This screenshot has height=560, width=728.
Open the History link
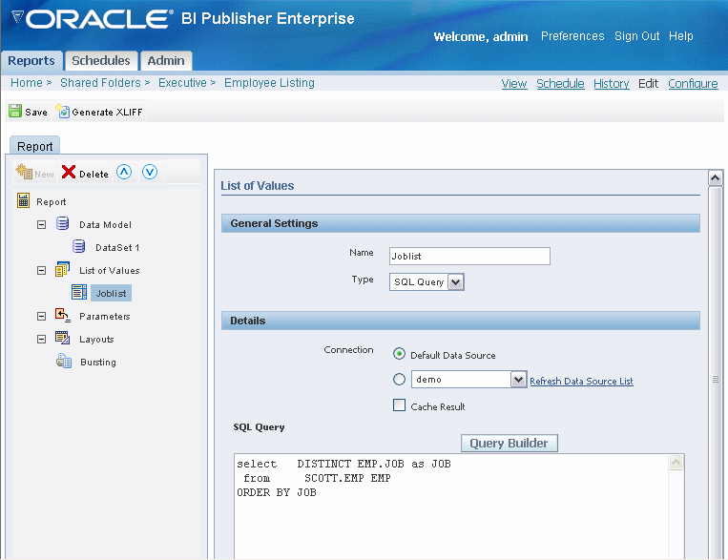pos(611,84)
